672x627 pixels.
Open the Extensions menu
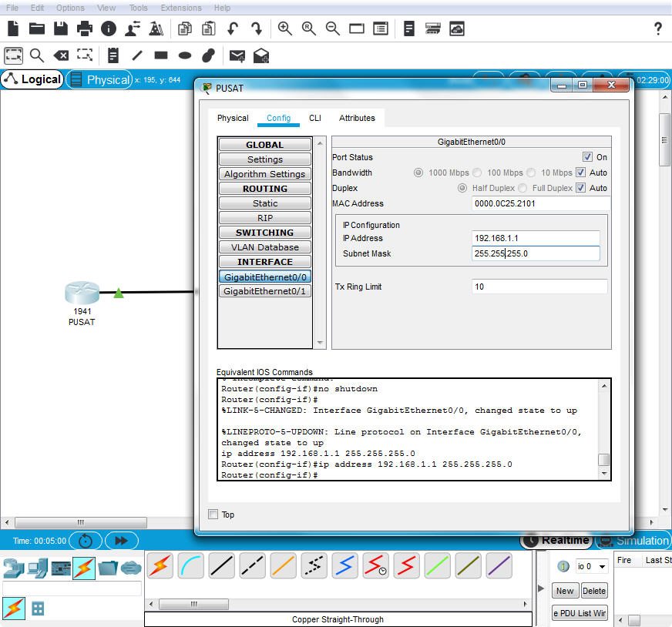[180, 8]
